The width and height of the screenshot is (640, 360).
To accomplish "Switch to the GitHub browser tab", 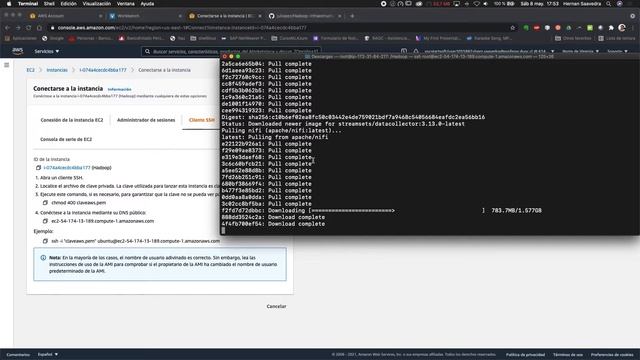I will coord(304,16).
